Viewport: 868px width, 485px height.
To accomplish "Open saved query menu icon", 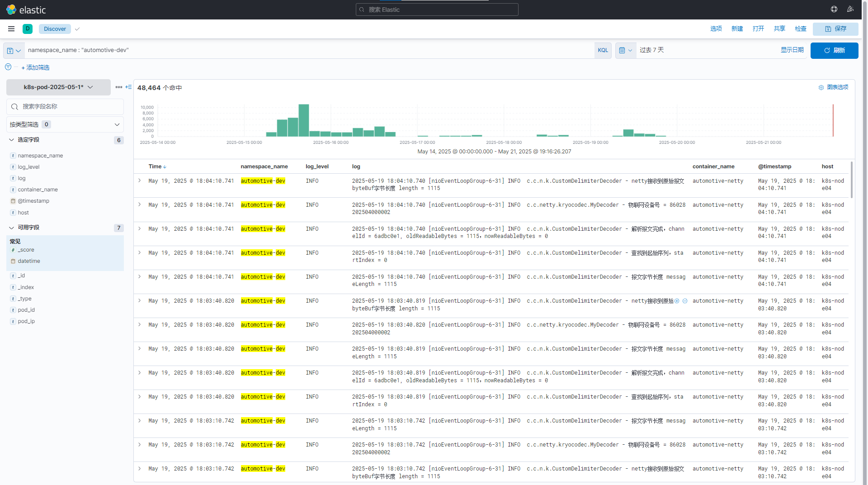I will click(x=14, y=51).
